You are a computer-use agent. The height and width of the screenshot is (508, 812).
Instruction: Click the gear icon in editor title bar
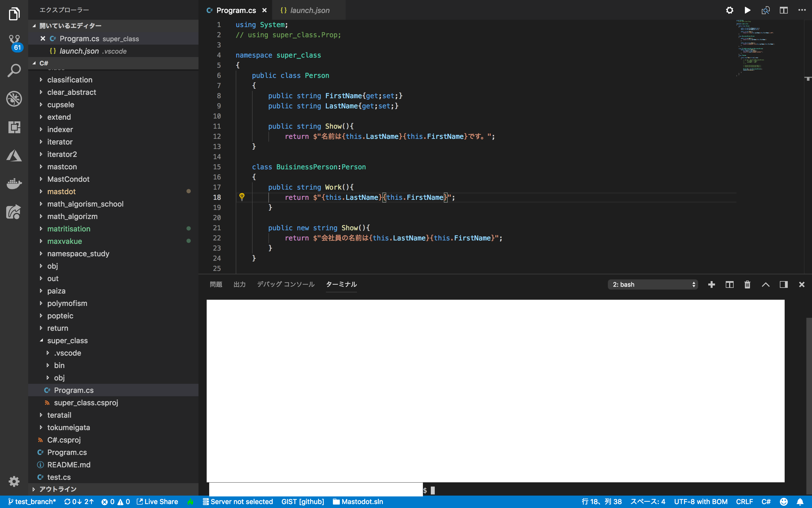click(x=729, y=10)
